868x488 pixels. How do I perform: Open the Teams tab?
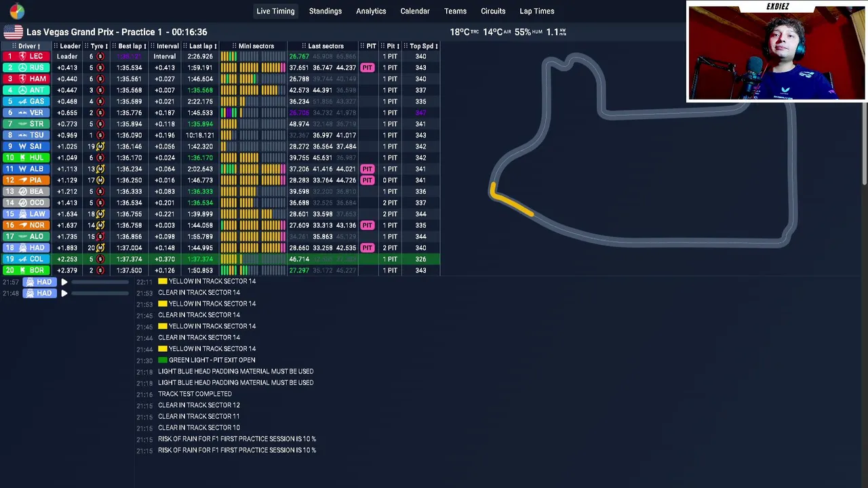455,11
